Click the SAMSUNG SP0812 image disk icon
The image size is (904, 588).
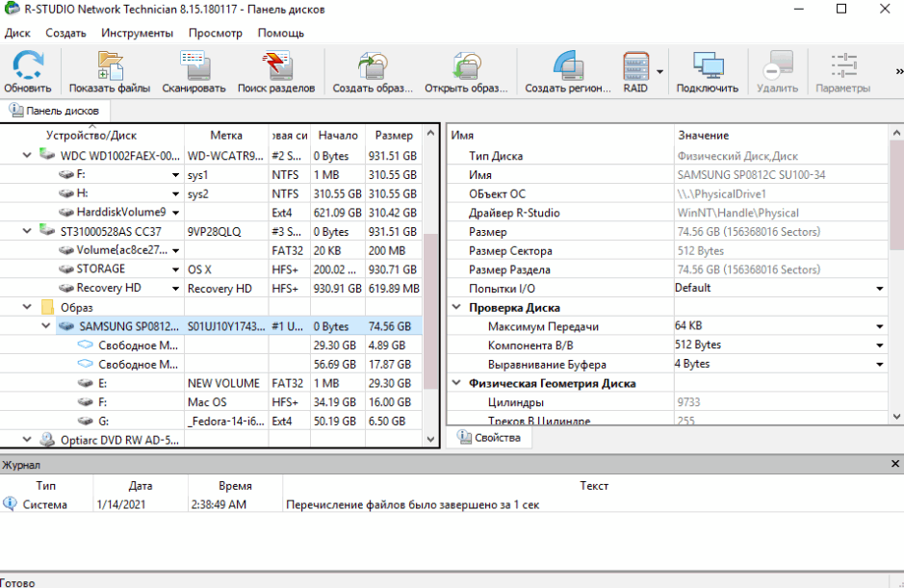[66, 326]
